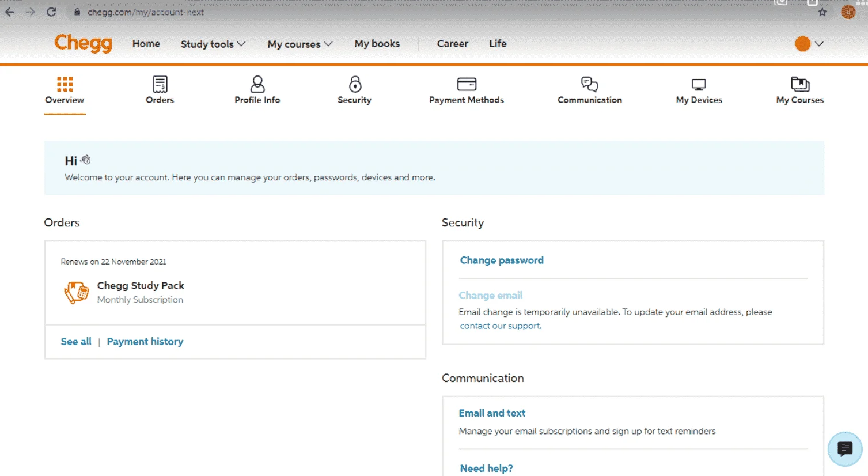Click the browser address bar URL
The image size is (868, 476).
146,12
